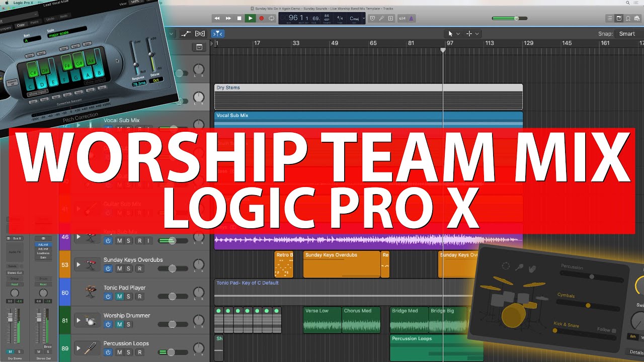Select the Dry Stems region

click(x=368, y=97)
